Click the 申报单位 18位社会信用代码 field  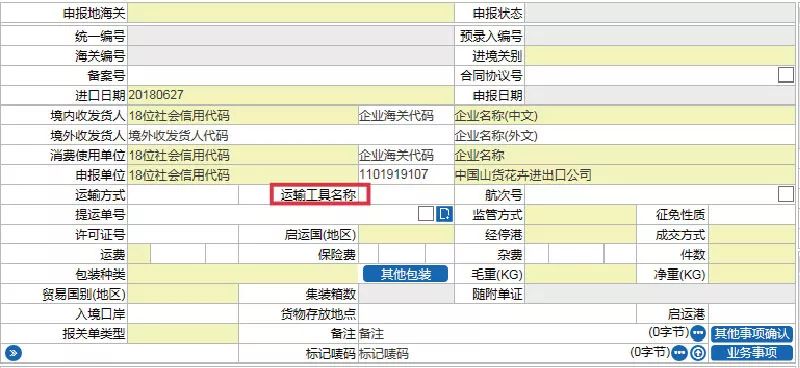[x=242, y=175]
